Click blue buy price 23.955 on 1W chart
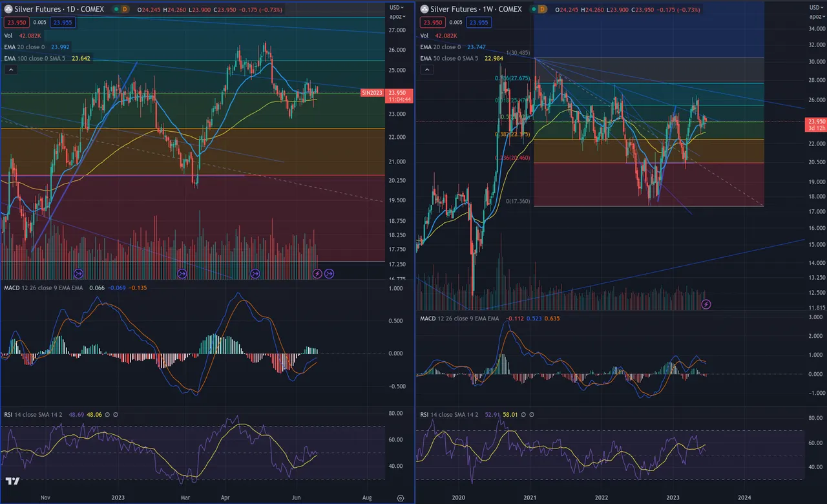This screenshot has height=504, width=827. [478, 23]
